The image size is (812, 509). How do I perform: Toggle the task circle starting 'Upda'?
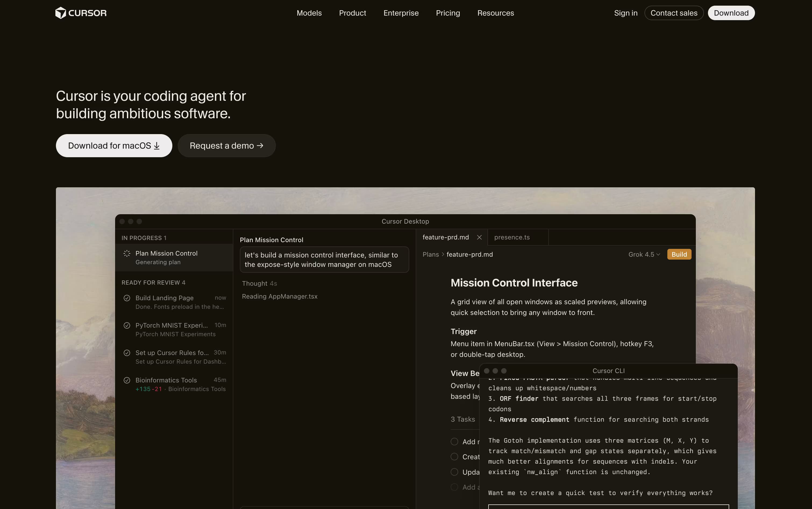tap(454, 472)
